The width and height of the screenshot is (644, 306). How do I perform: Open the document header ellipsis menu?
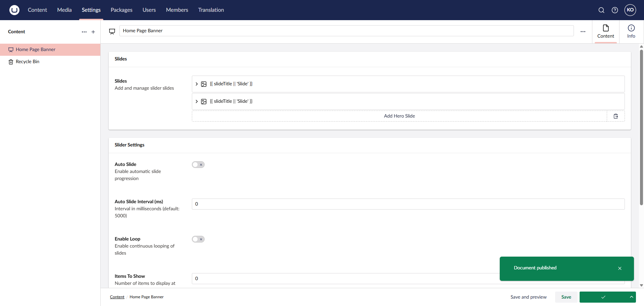[x=583, y=32]
